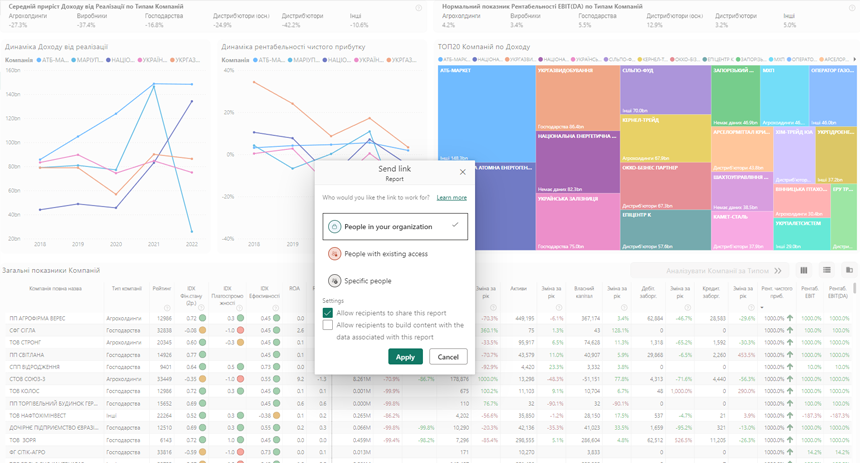The height and width of the screenshot is (463, 860).
Task: Click red solvency indicator in СФГ СІГЛА row
Action: coord(240,330)
